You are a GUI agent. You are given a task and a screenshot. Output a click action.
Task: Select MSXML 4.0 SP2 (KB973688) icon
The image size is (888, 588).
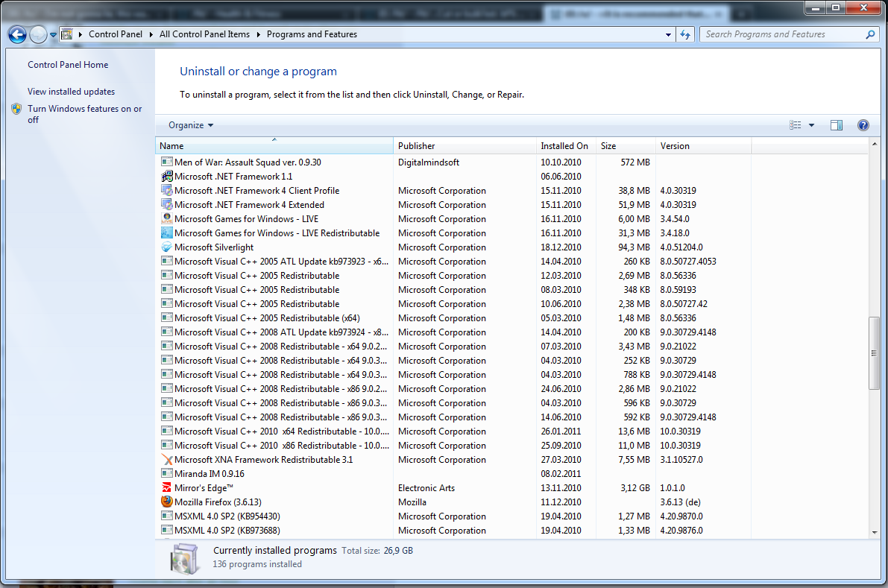coord(166,530)
